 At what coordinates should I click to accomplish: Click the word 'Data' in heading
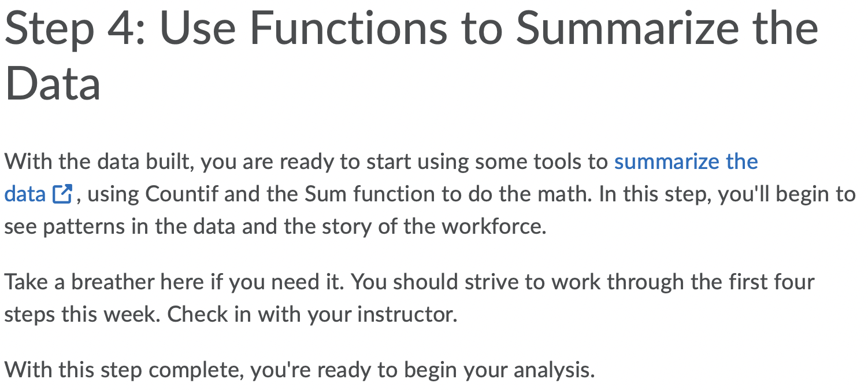[x=53, y=83]
